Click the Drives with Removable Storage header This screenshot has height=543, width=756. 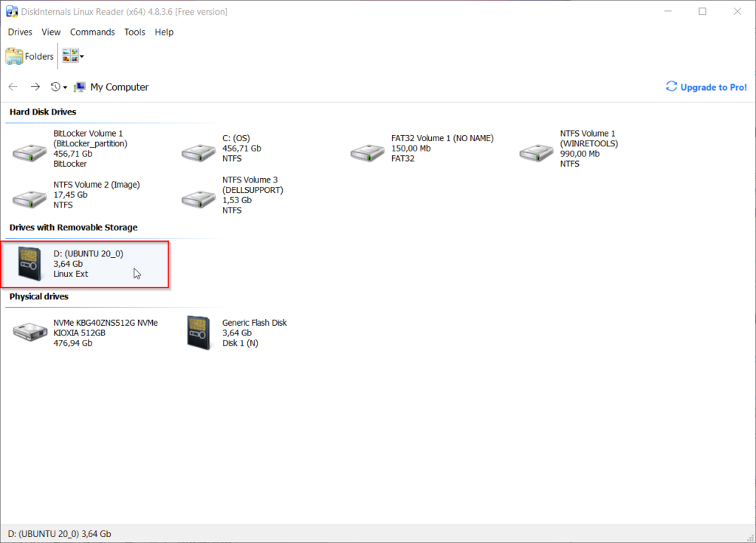click(x=73, y=228)
